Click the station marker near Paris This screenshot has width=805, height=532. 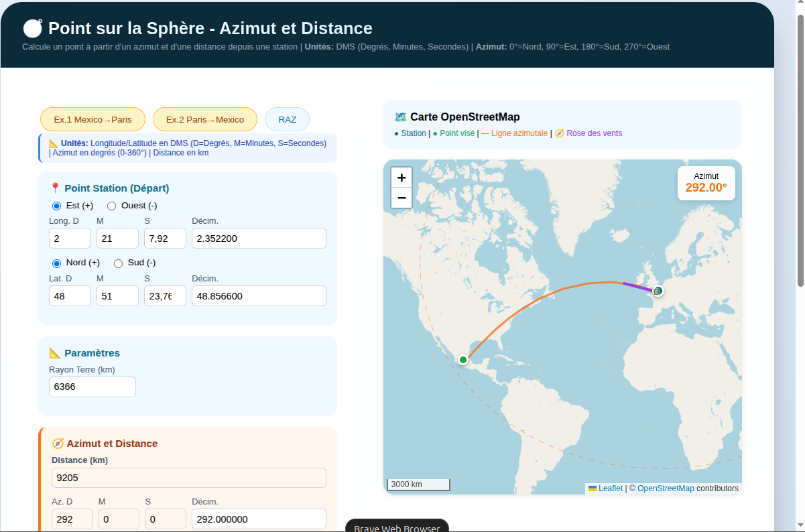[x=658, y=291]
